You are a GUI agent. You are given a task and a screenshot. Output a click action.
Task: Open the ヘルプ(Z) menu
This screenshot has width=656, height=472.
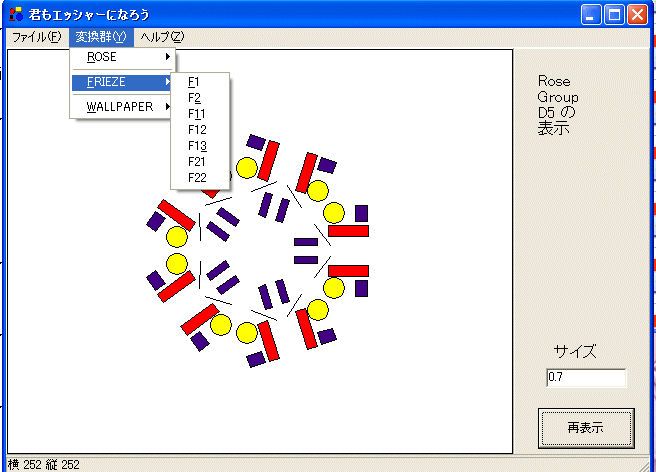tap(162, 37)
